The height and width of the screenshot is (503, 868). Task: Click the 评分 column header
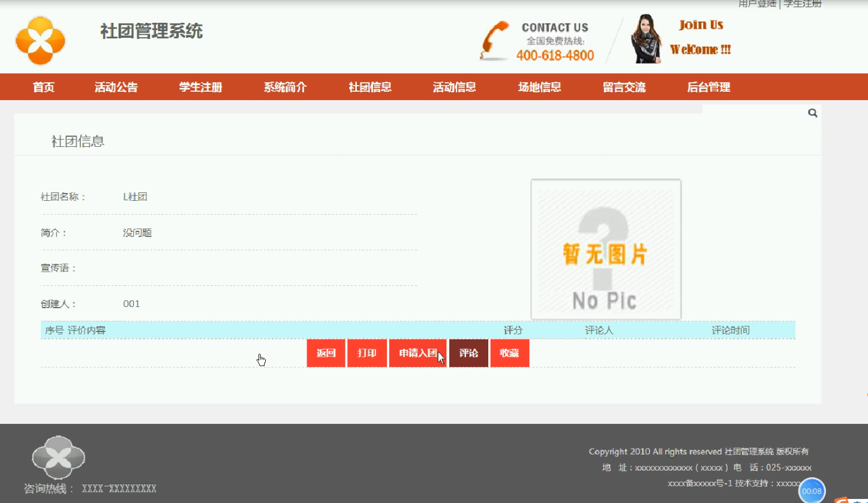coord(513,330)
